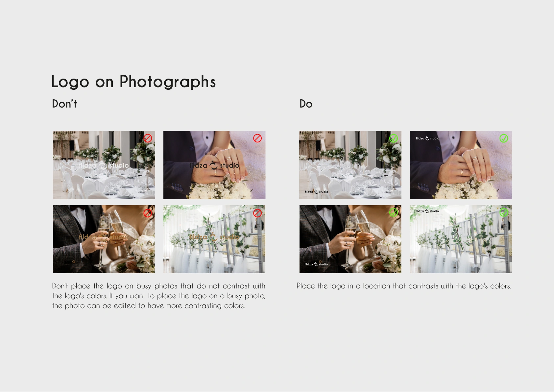554x392 pixels.
Task: Click black logo atop Do decorated chairs photo
Action: coord(427,211)
